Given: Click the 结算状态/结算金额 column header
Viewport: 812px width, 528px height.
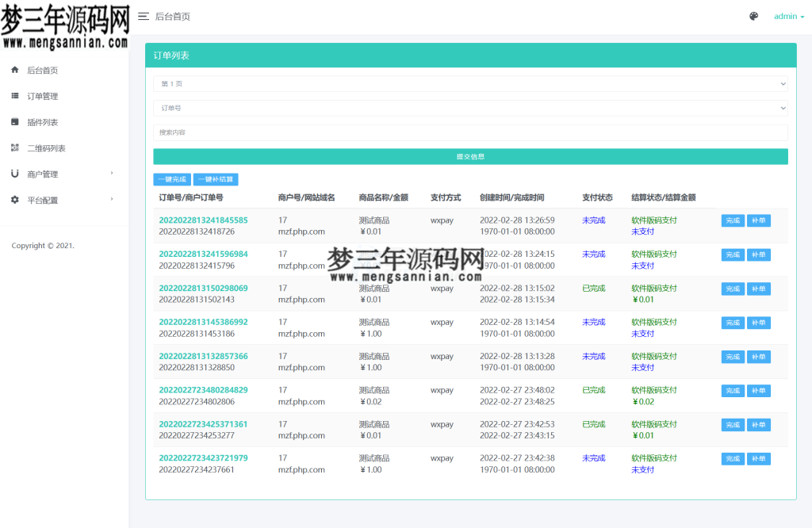Looking at the screenshot, I should tap(664, 197).
